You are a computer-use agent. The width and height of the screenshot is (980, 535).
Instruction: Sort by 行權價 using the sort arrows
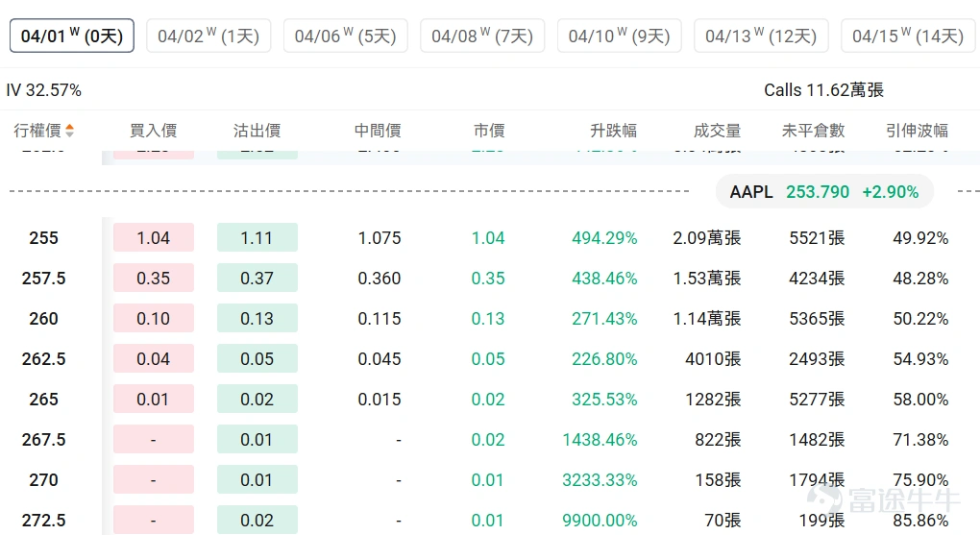(x=69, y=130)
